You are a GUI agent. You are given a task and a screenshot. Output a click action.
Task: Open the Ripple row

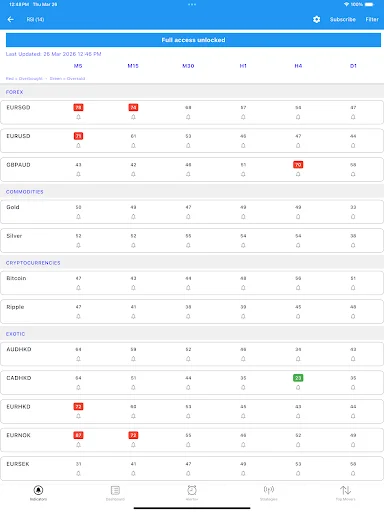(x=192, y=312)
